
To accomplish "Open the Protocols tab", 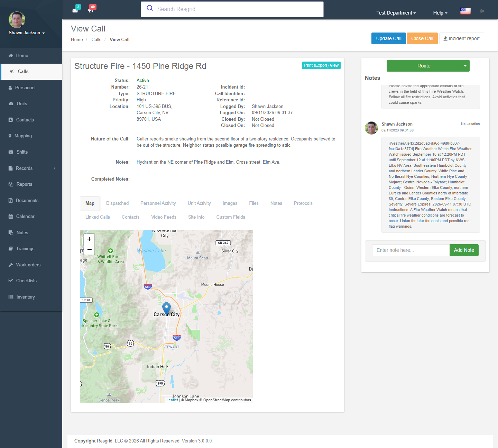I will coord(303,203).
